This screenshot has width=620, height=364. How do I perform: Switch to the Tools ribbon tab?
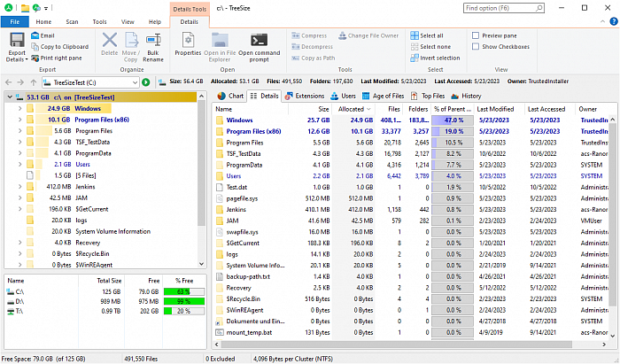[99, 22]
